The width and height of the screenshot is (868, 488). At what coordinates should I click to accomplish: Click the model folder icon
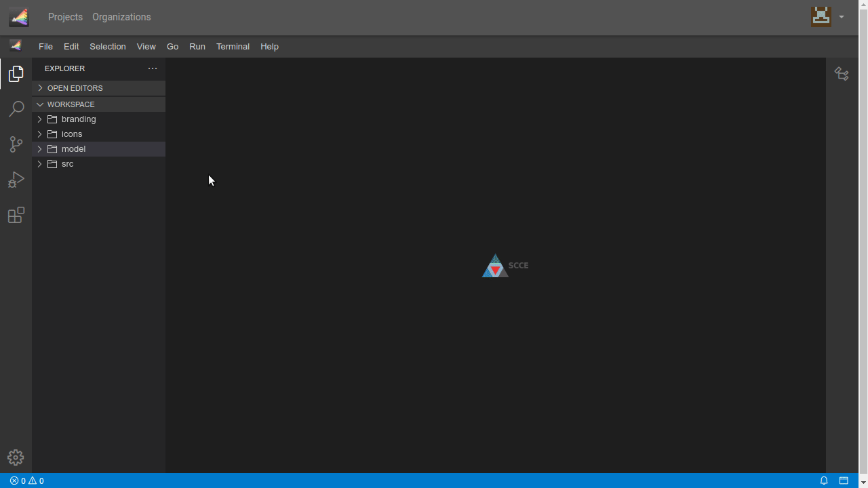52,149
